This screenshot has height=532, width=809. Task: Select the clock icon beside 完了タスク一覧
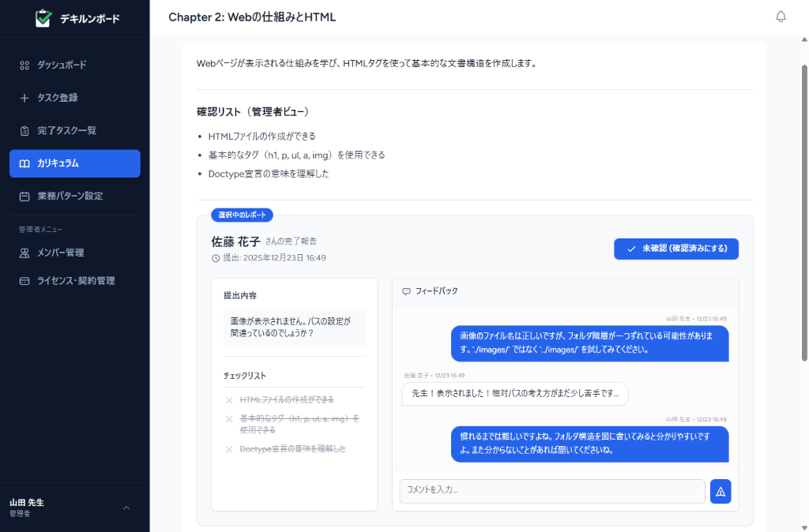(x=24, y=130)
